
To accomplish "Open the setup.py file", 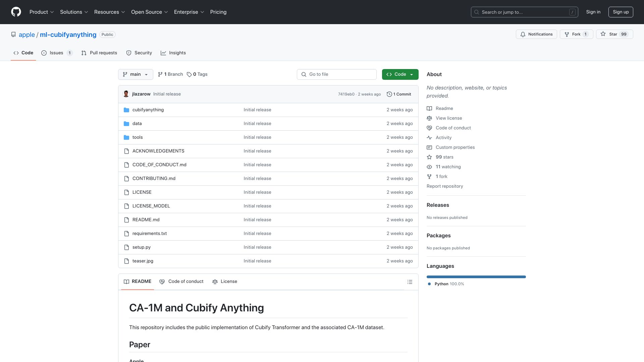I will coord(142,247).
